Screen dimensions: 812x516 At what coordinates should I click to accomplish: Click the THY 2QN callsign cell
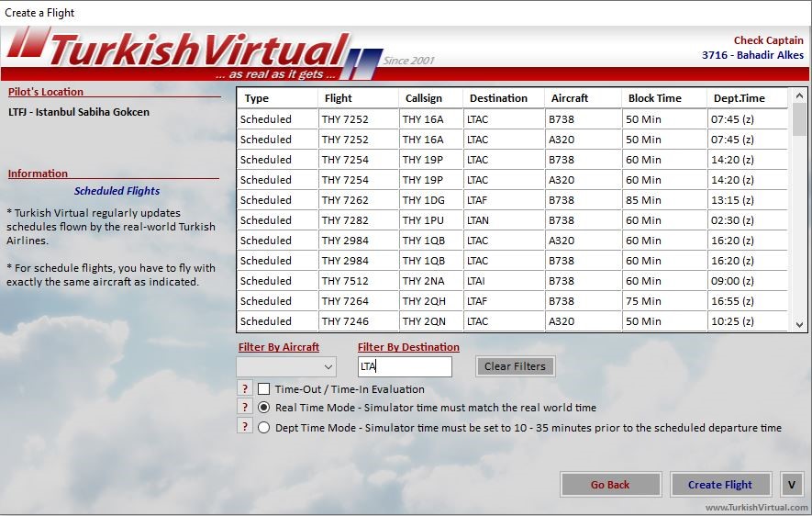point(431,321)
